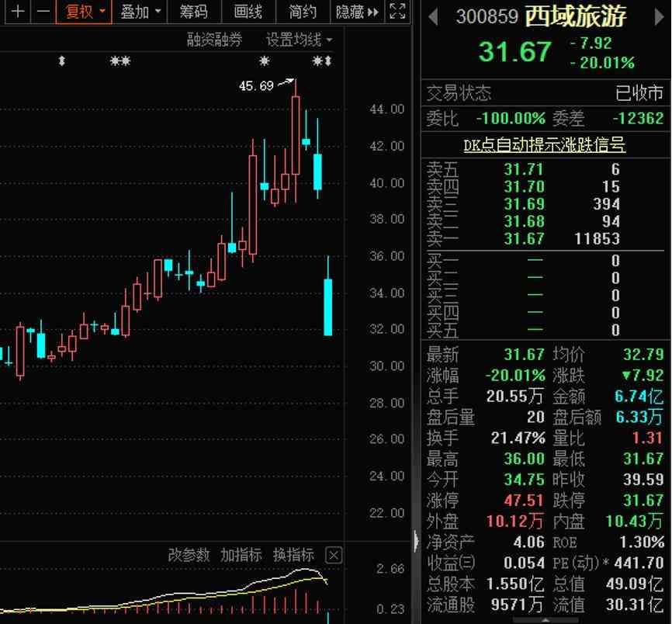Toggle 隐藏 to hide side panel
672x624 pixels.
coord(357,12)
